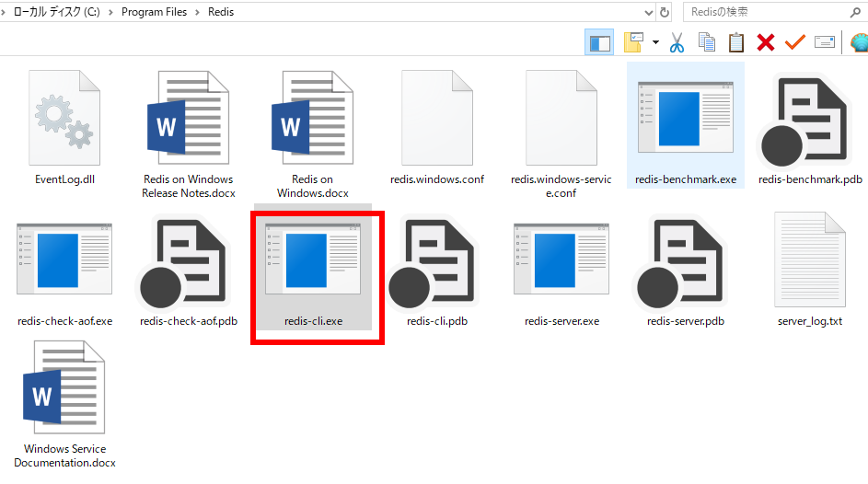
Task: Select the redis.windows.conf file icon
Action: [437, 118]
